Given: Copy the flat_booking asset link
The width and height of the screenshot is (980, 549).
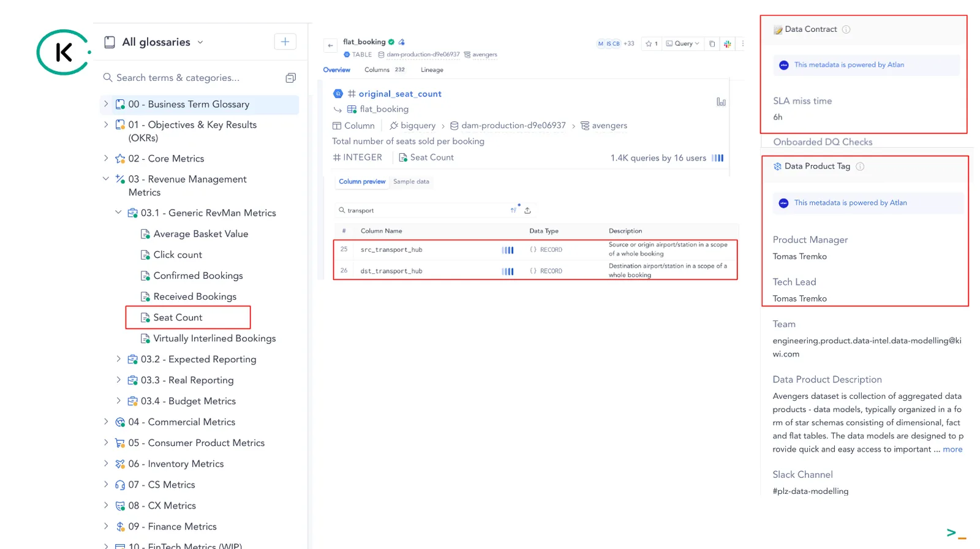Looking at the screenshot, I should (712, 44).
